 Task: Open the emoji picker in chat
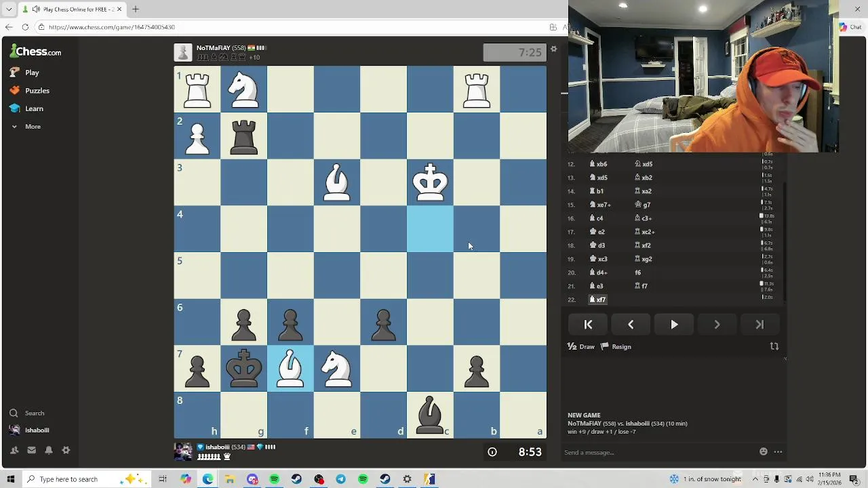click(764, 451)
